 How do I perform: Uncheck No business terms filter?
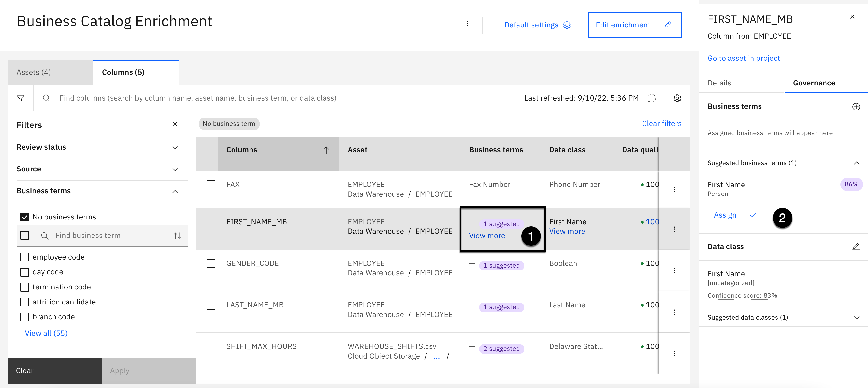coord(25,217)
